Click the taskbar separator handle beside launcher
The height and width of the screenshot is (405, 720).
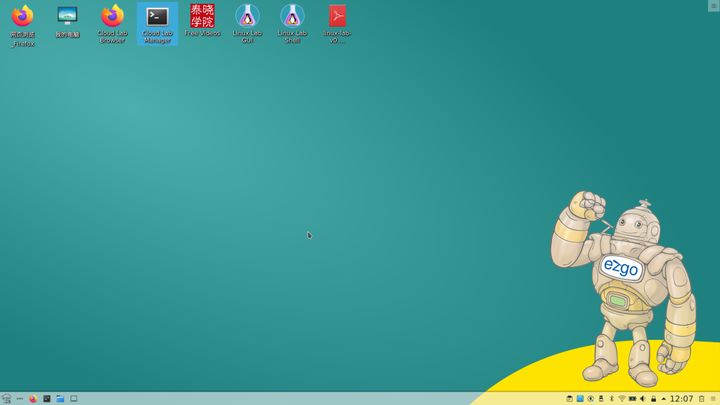(x=20, y=399)
